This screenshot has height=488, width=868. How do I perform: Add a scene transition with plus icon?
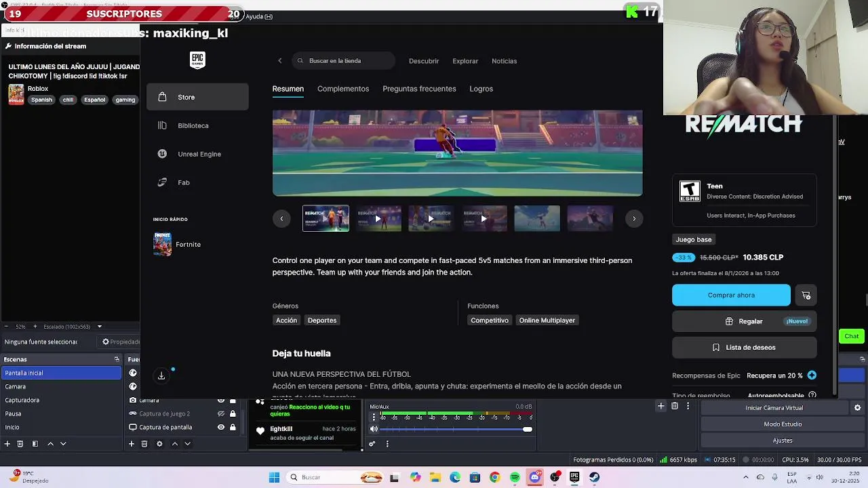(660, 406)
